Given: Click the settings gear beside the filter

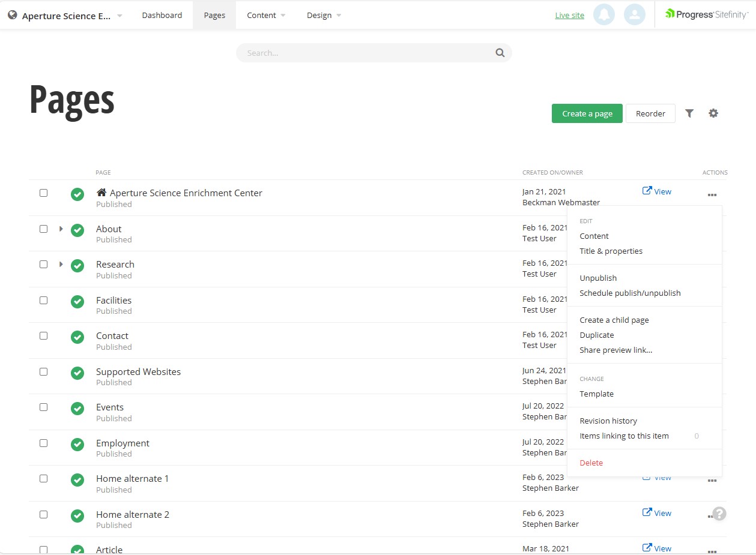Looking at the screenshot, I should [x=713, y=113].
